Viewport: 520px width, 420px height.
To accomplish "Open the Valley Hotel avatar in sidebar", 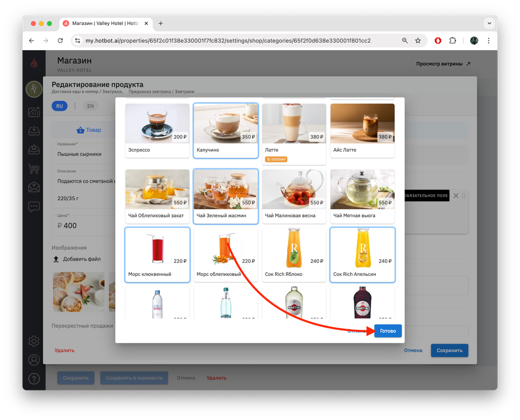I will click(x=34, y=89).
